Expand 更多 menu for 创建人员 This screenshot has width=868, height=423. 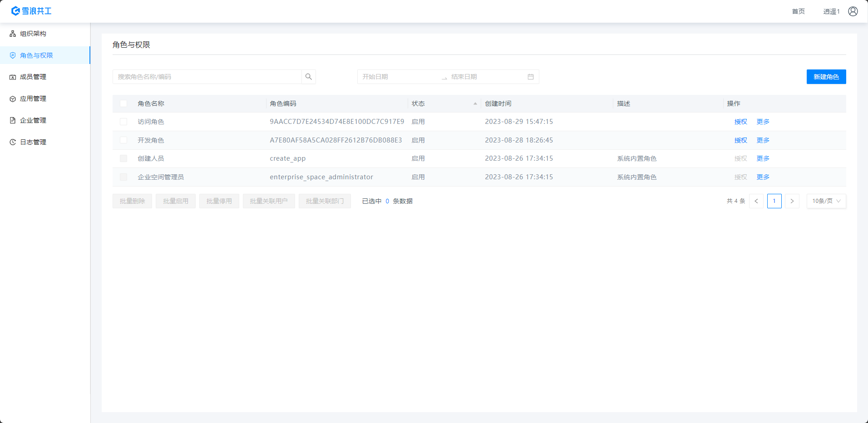click(x=763, y=158)
